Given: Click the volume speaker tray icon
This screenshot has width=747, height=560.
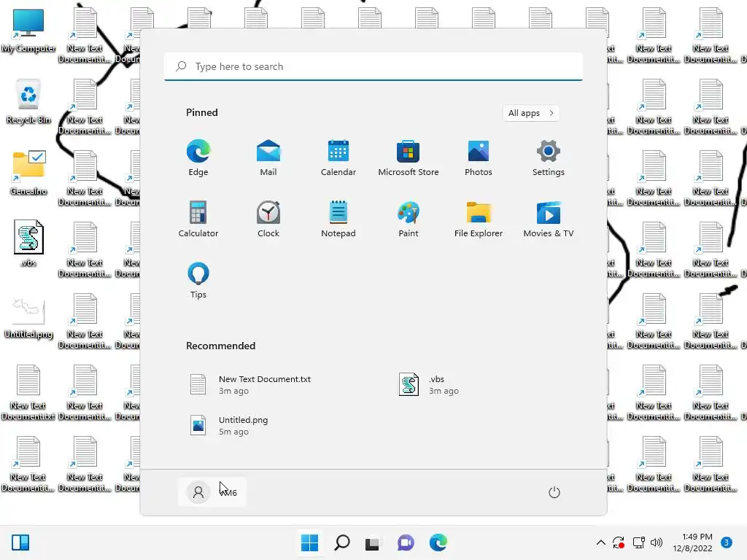Looking at the screenshot, I should point(657,542).
